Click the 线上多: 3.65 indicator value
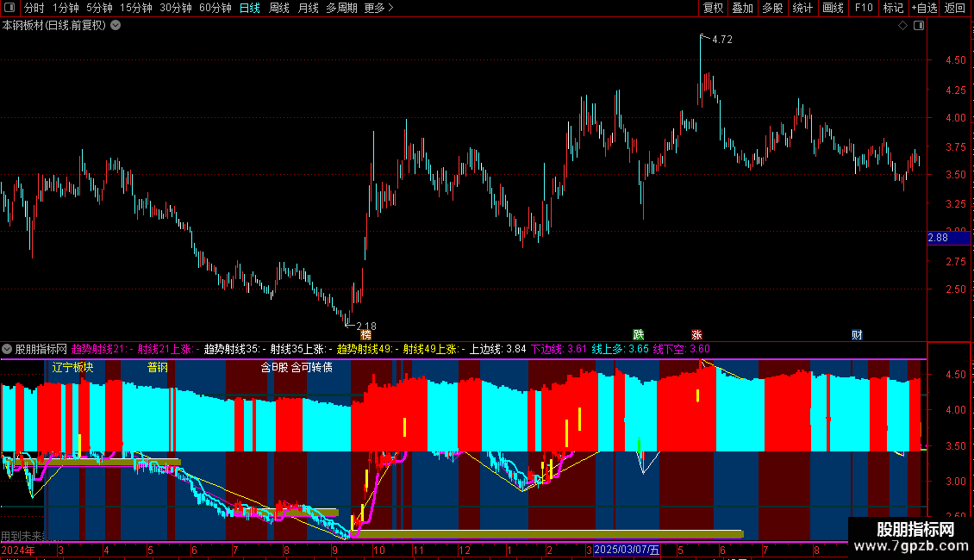This screenshot has width=974, height=560. [x=620, y=349]
